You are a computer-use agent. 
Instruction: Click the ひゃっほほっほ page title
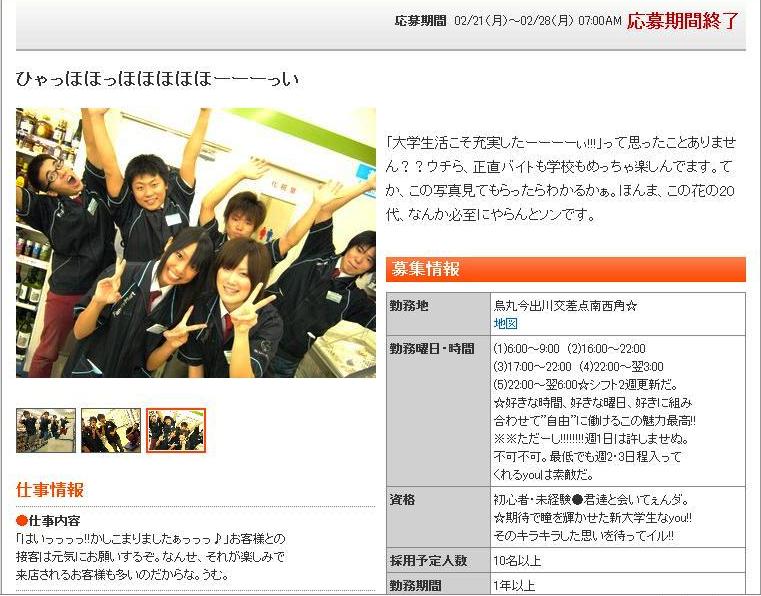point(157,79)
